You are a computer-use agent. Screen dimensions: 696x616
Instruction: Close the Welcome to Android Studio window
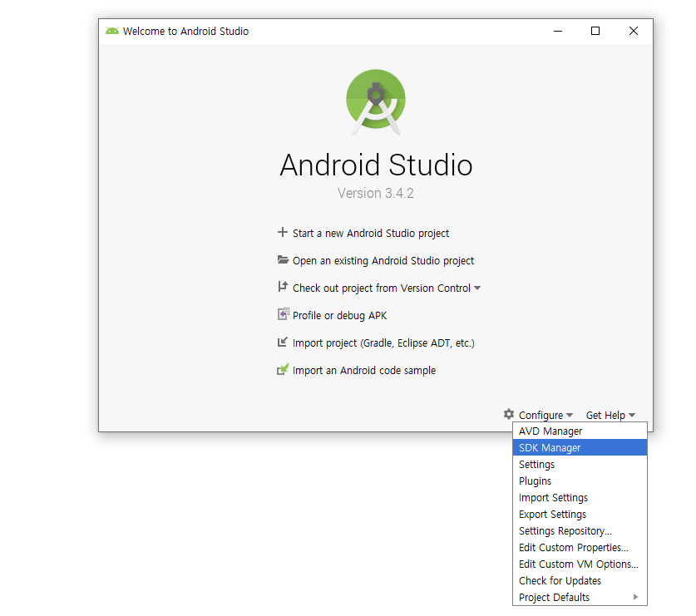tap(634, 31)
